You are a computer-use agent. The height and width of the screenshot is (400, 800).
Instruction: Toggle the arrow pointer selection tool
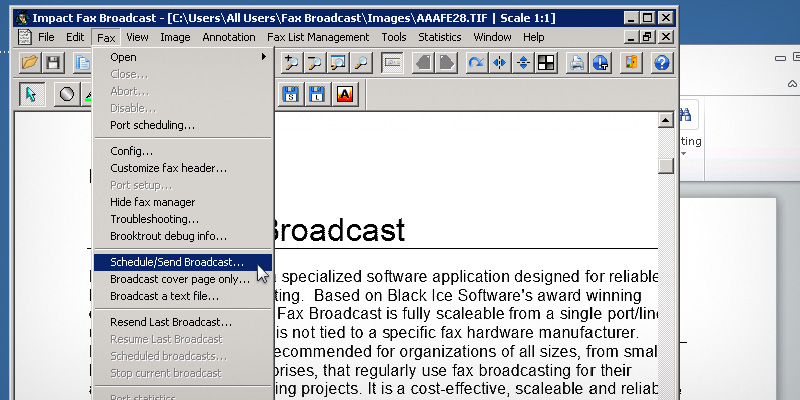click(30, 95)
